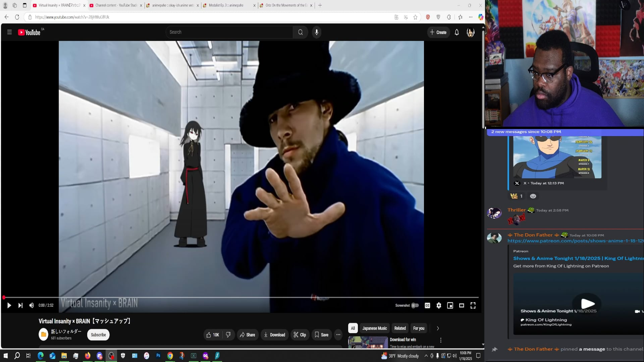The image size is (644, 362).
Task: Jump to the 2 new messages banner
Action: point(565,132)
